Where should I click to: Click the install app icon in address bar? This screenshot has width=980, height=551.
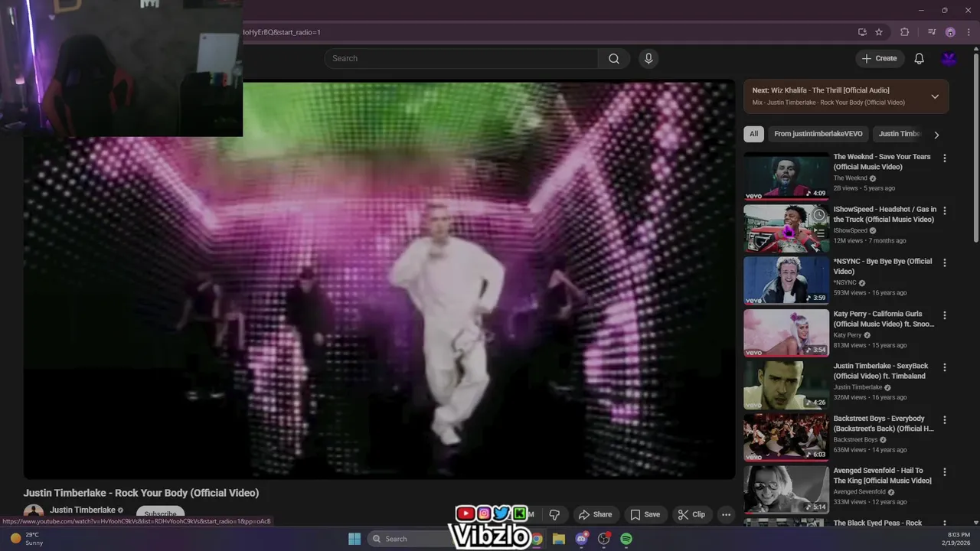tap(862, 32)
